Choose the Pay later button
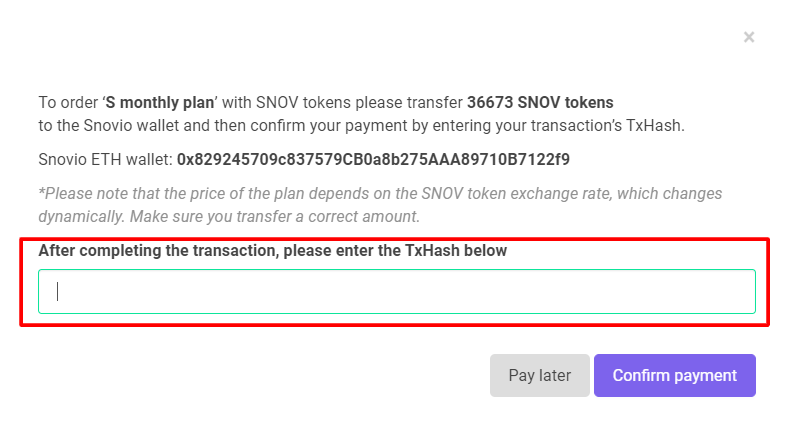793x432 pixels. point(540,375)
